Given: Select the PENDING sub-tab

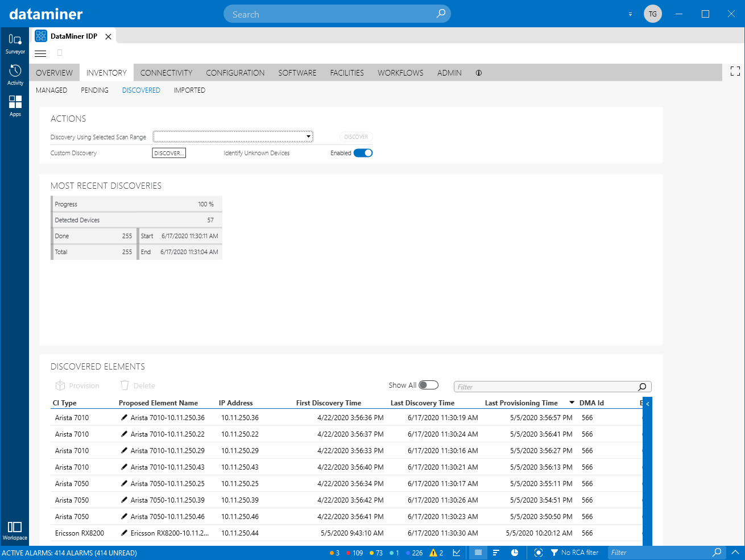Looking at the screenshot, I should tap(94, 90).
